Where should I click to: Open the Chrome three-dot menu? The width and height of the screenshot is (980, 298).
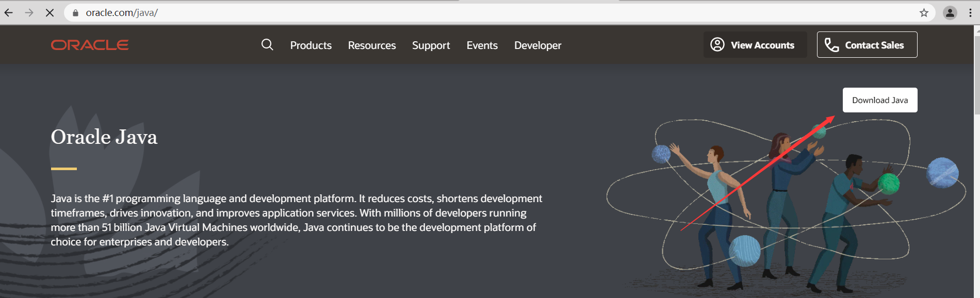pos(970,13)
